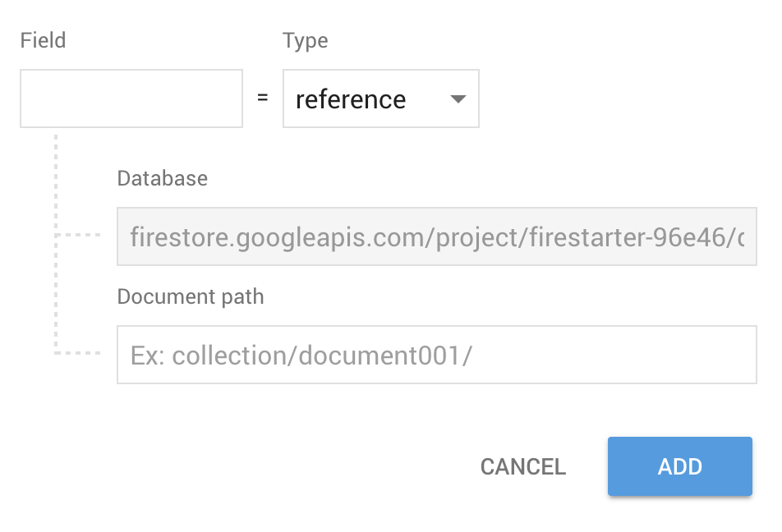Image resolution: width=782 pixels, height=532 pixels.
Task: Click the Field label
Action: pyautogui.click(x=43, y=39)
